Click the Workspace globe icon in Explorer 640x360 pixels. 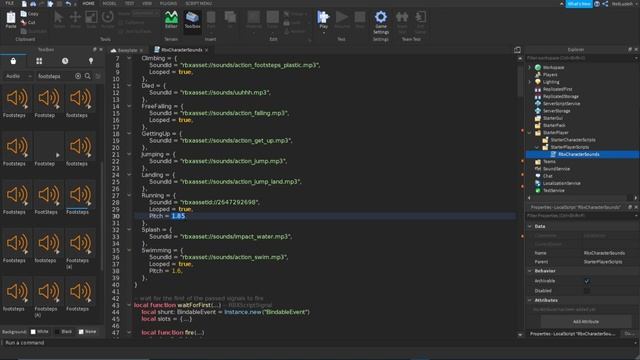[538, 67]
